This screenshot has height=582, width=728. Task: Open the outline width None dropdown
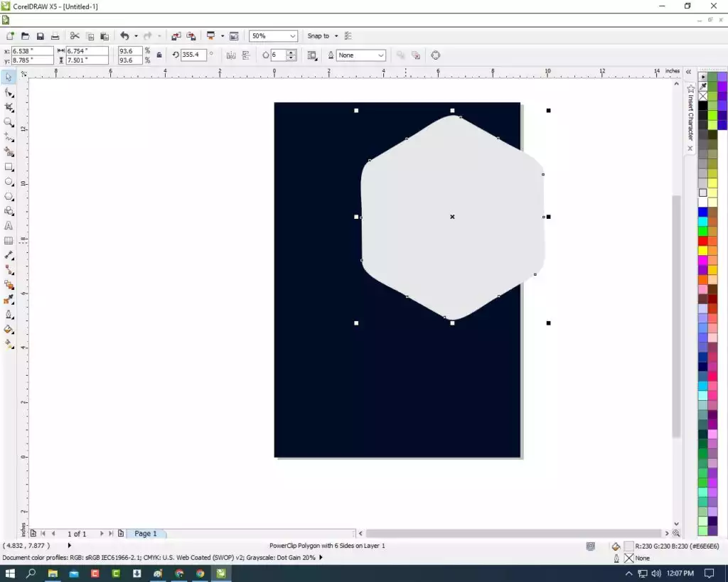coord(360,55)
